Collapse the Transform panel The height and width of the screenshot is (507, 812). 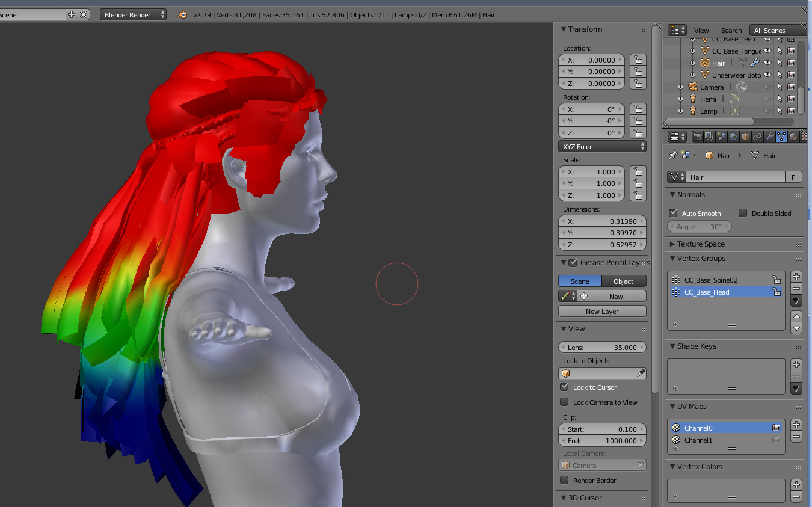(x=564, y=29)
